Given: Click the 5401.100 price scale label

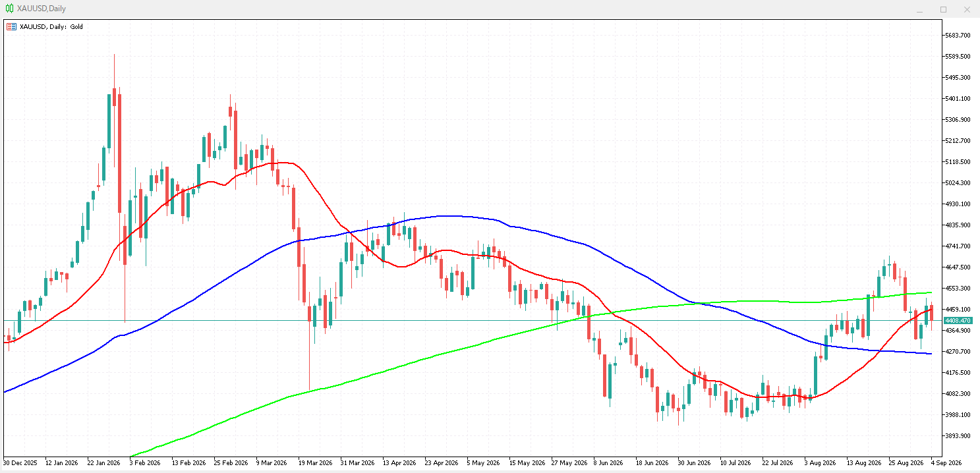Looking at the screenshot, I should 957,99.
